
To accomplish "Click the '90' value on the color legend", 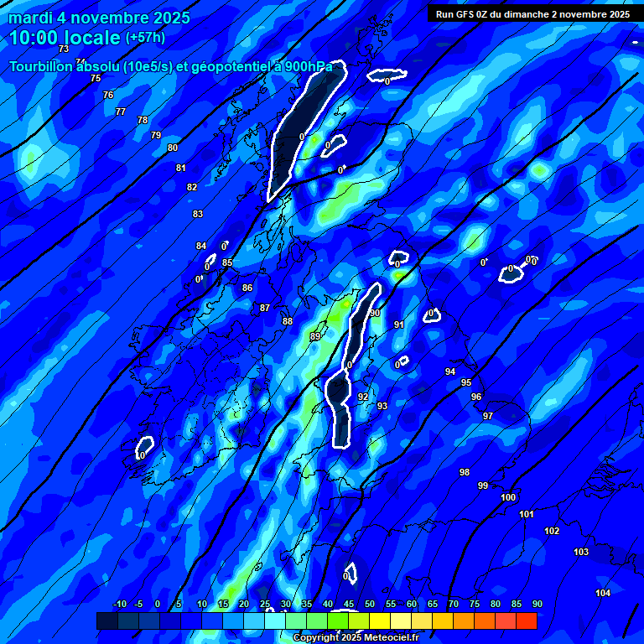I will pyautogui.click(x=537, y=604).
